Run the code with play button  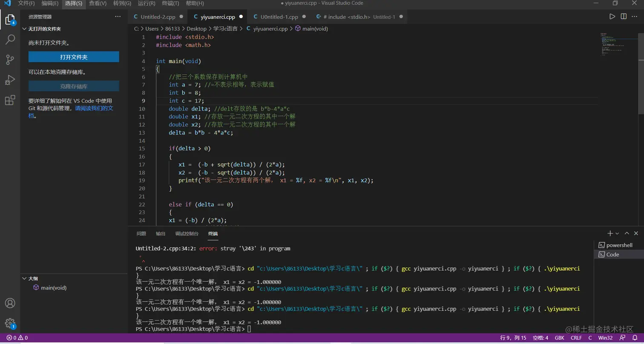[612, 17]
